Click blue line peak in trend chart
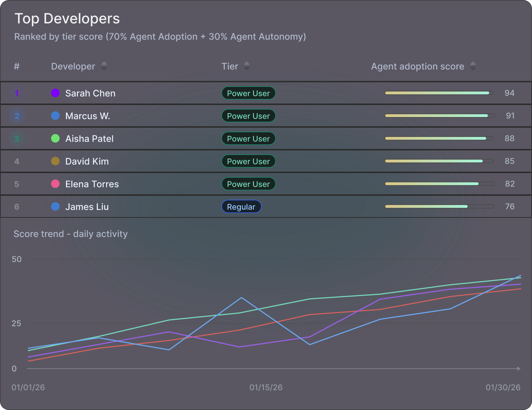The height and width of the screenshot is (410, 532). click(x=242, y=298)
